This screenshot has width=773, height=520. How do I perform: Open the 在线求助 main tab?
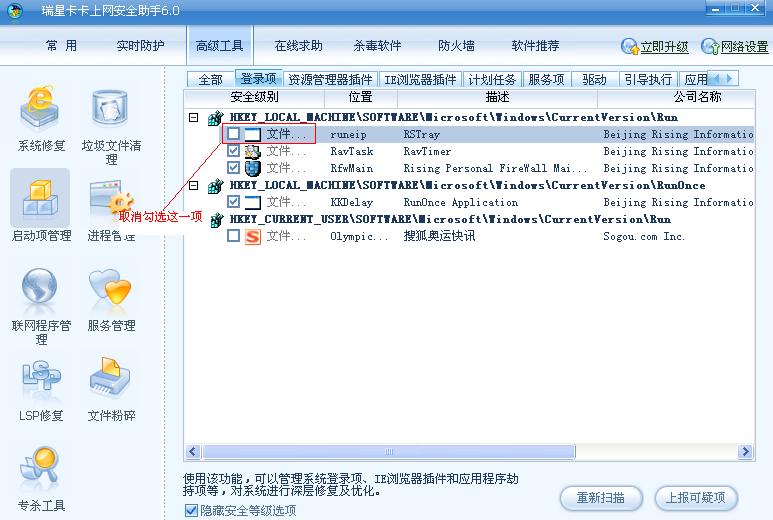(x=298, y=46)
